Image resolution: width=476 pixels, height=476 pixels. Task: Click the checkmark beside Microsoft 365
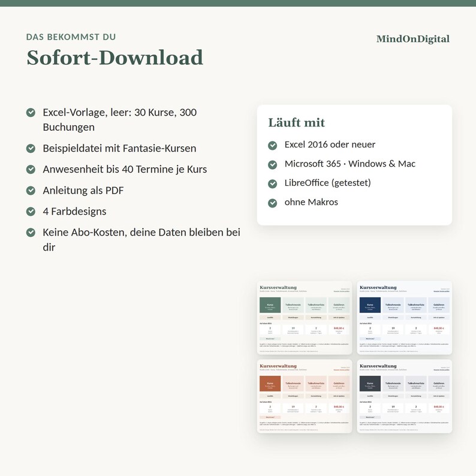click(x=273, y=164)
